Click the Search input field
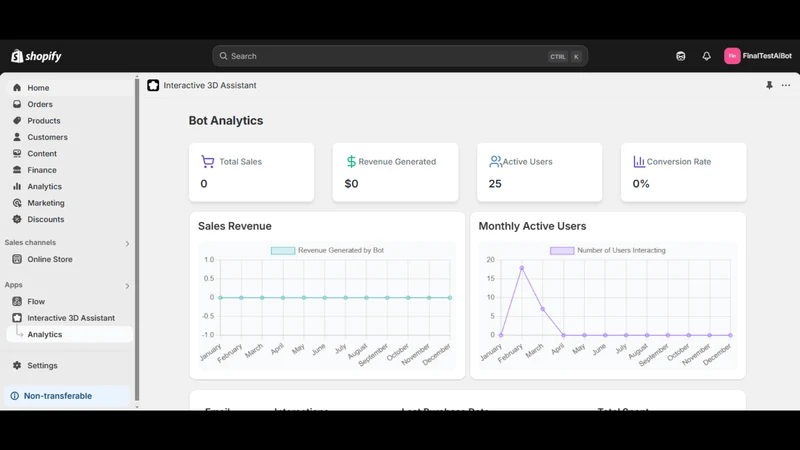Image resolution: width=800 pixels, height=450 pixels. point(400,56)
